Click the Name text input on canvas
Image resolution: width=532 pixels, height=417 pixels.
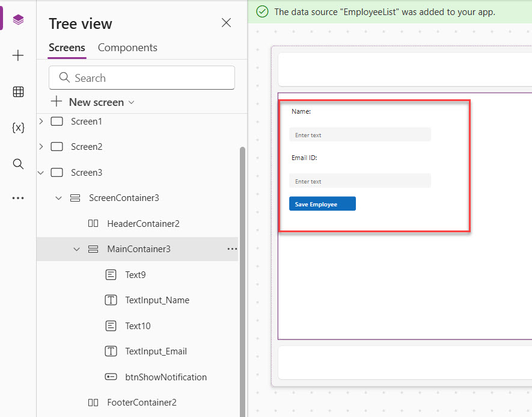[360, 134]
